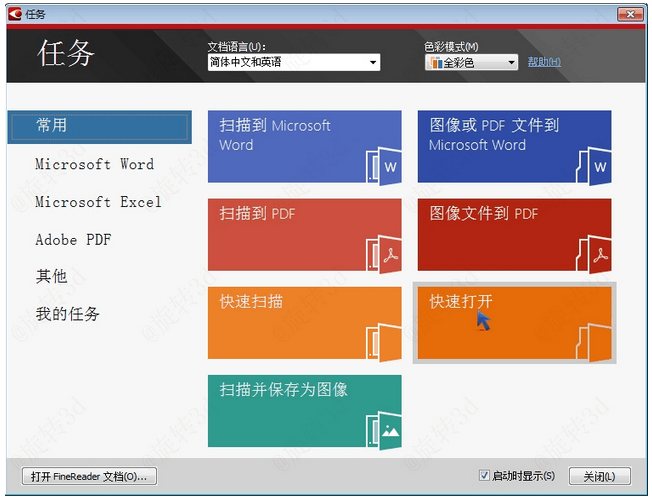Click the document icon on 快速扫描 tile
Viewport: 652px width, 501px height.
click(x=384, y=343)
